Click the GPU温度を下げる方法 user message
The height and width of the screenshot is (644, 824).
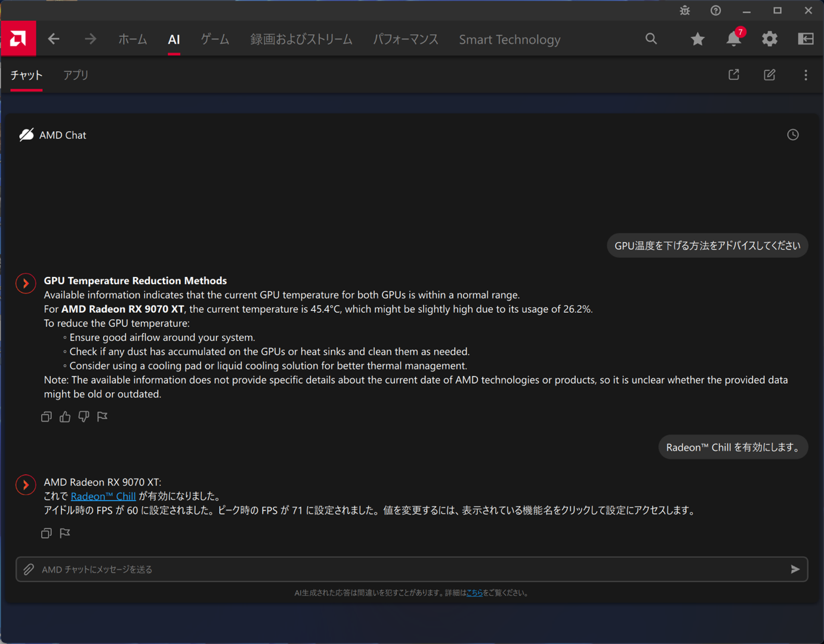[708, 246]
